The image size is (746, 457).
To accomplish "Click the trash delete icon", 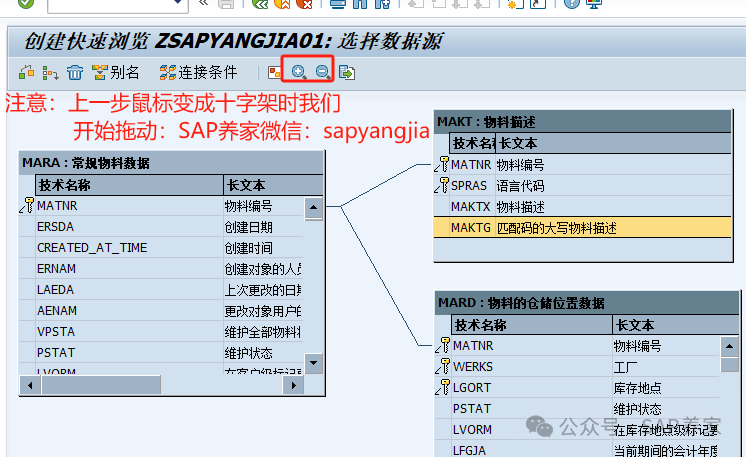I will (x=75, y=73).
